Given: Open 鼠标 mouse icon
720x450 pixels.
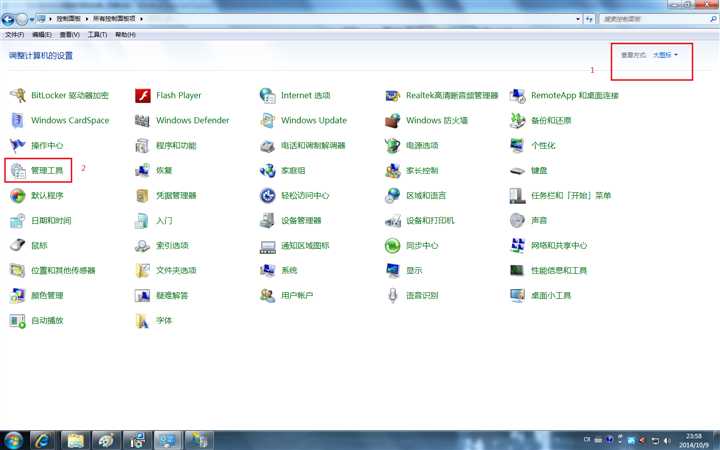Looking at the screenshot, I should pyautogui.click(x=17, y=245).
